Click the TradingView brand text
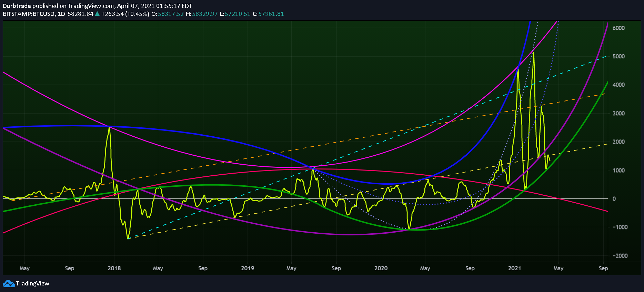644x292 pixels. [x=33, y=283]
